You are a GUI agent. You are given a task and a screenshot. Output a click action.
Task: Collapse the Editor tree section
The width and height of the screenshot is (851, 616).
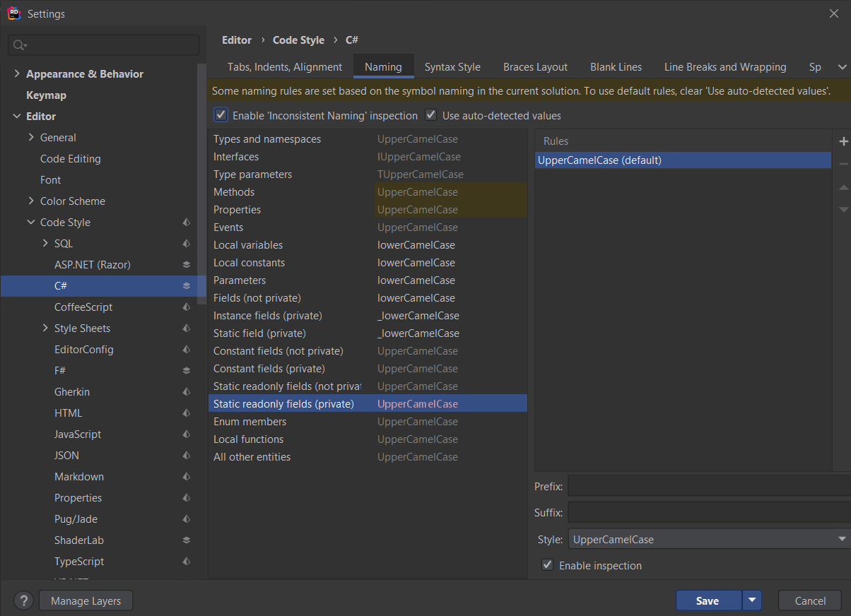pyautogui.click(x=17, y=116)
